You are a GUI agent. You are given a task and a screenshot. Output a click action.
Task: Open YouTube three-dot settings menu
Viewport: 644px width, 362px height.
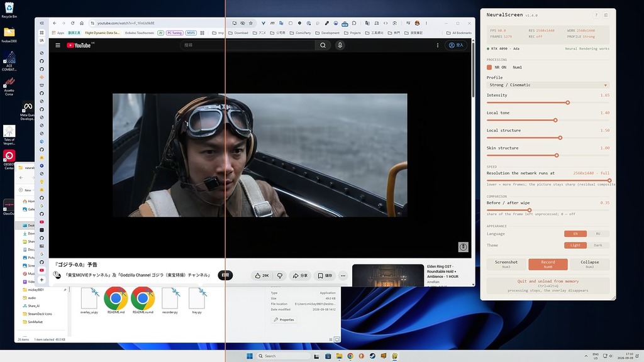tap(438, 45)
